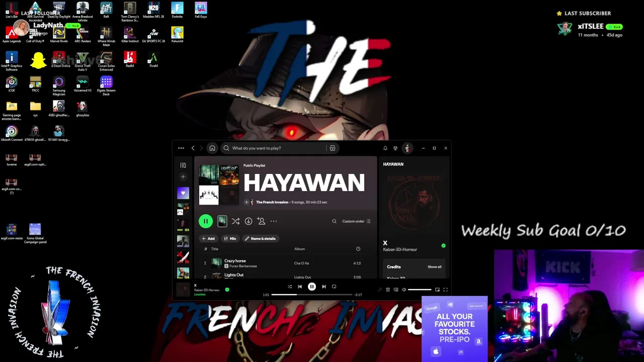
Task: Click the HAYAWAN playlist cover art
Action: (219, 185)
